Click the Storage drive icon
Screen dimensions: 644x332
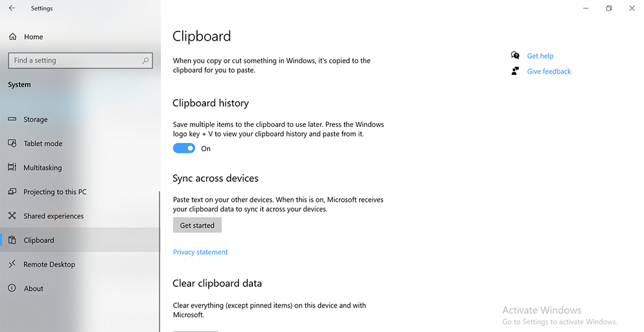[x=12, y=119]
